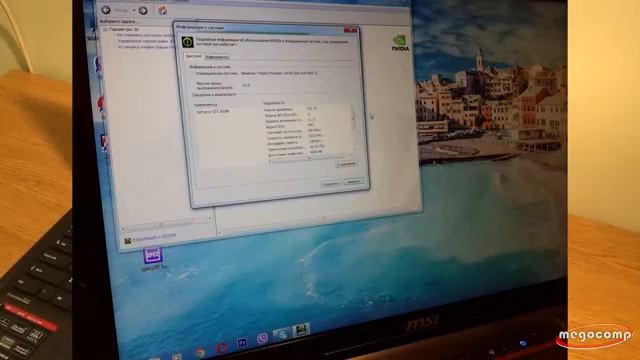Click О программе button in dialog
The height and width of the screenshot is (360, 640).
coord(346,164)
